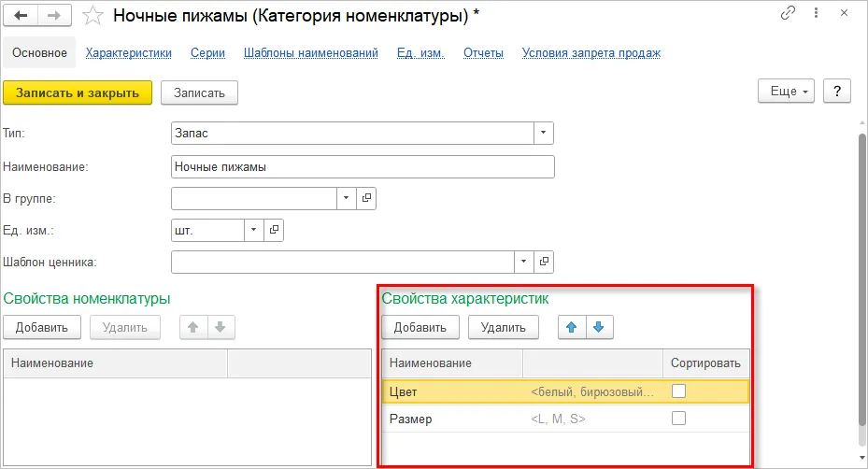Viewport: 868px width, 469px height.
Task: Open the Еще dropdown menu
Action: (786, 92)
